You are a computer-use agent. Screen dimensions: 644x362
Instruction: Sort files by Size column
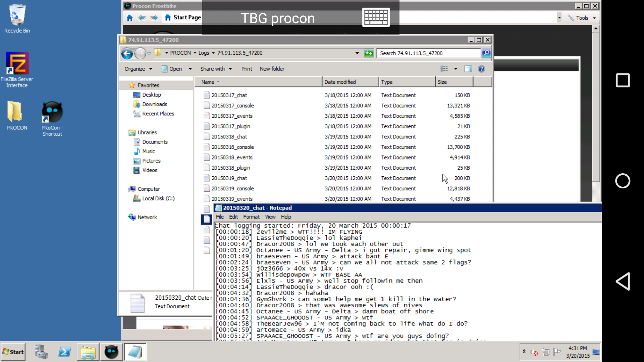454,82
